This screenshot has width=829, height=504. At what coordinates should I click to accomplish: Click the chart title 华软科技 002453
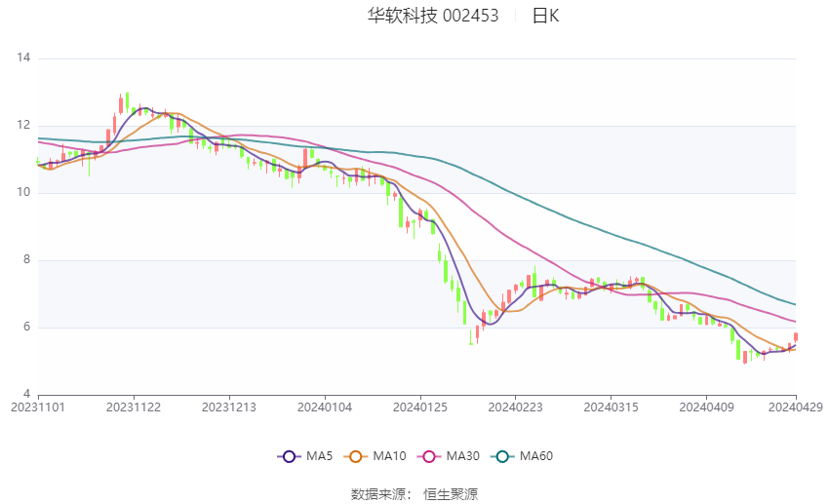coord(433,16)
